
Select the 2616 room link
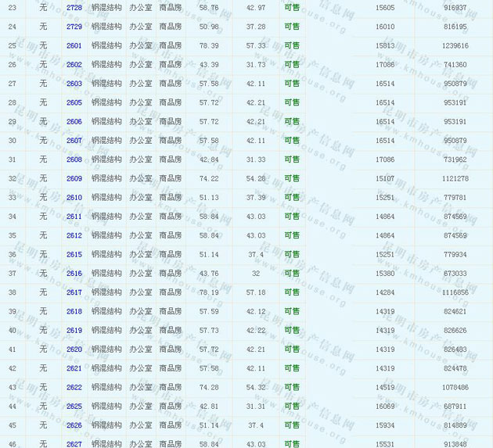pos(74,274)
